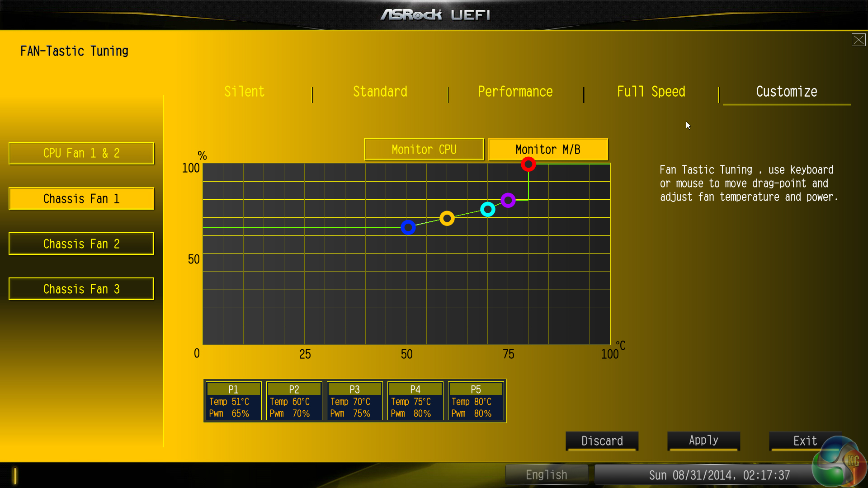Select the Full Speed preset
Viewport: 868px width, 488px height.
[x=651, y=92]
